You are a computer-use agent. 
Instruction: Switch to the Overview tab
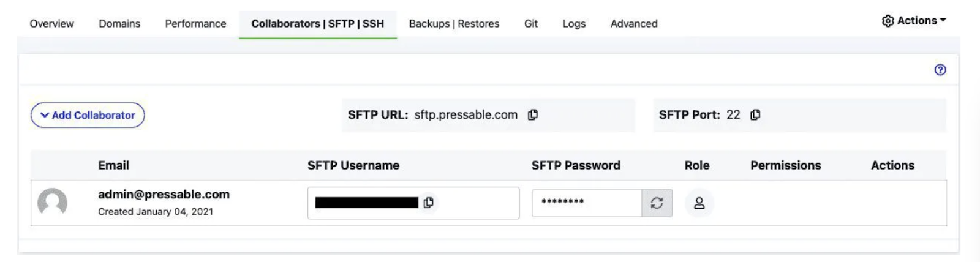pos(51,24)
